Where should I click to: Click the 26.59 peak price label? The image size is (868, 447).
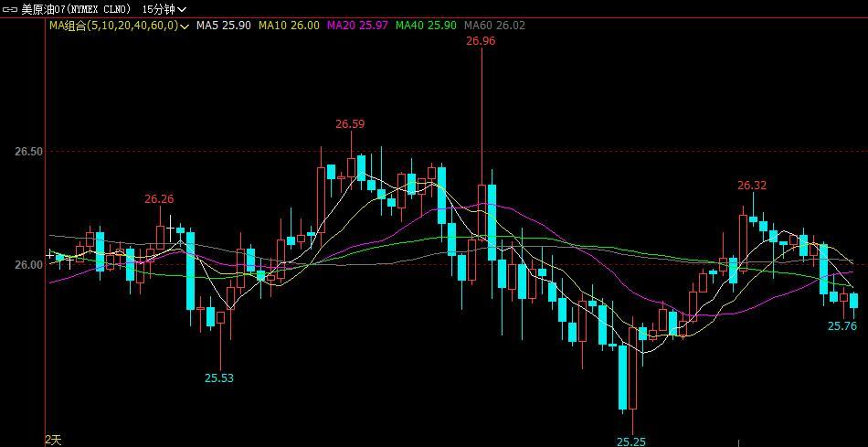[350, 123]
